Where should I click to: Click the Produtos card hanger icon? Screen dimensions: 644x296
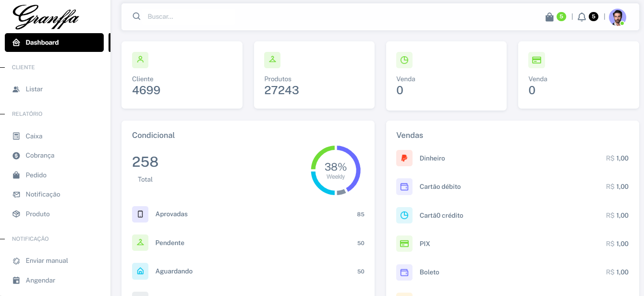tap(272, 60)
